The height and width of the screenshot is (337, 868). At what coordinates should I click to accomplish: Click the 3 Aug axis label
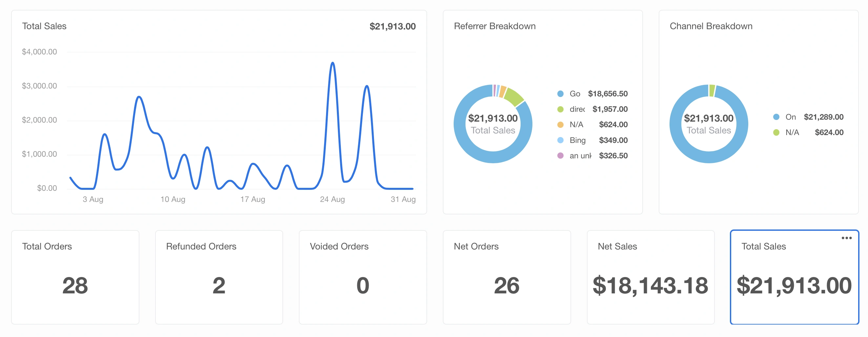[x=93, y=199]
